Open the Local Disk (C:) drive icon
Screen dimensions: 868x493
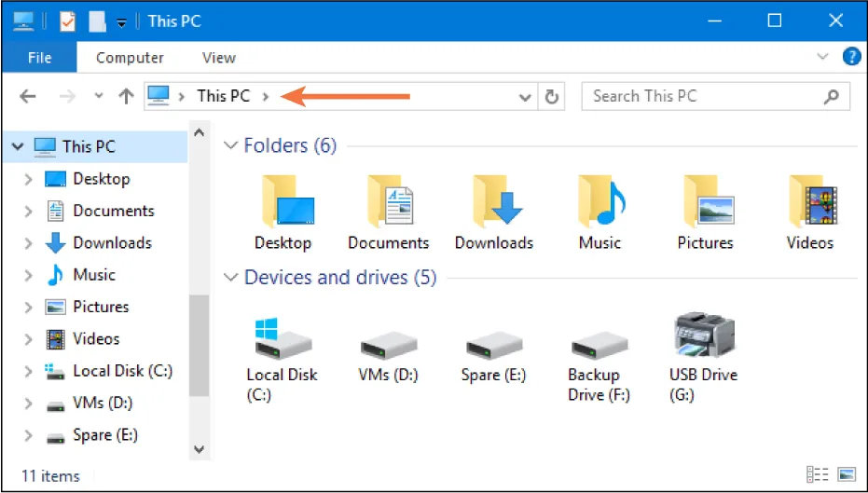click(x=282, y=339)
